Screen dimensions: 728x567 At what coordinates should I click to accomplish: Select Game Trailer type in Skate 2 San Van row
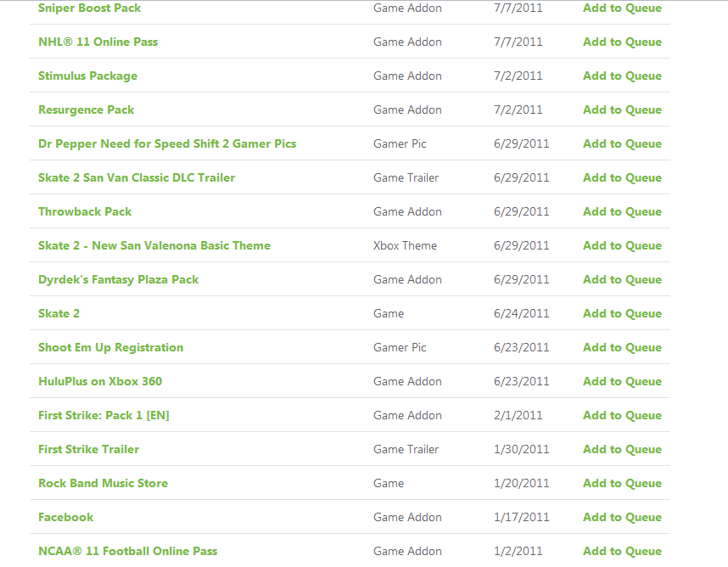pos(406,177)
